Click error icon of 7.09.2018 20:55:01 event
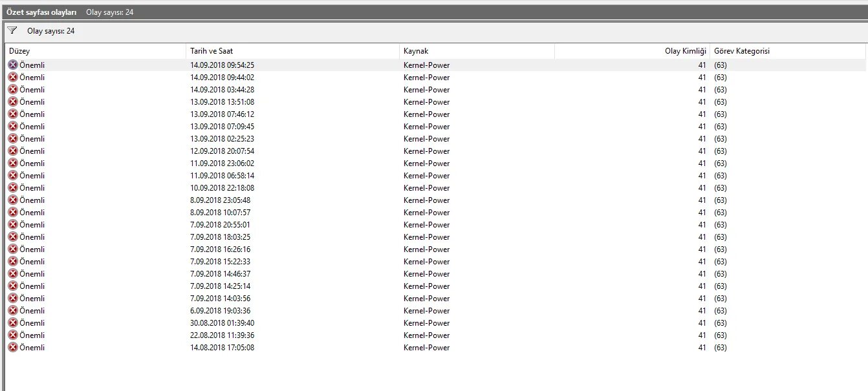This screenshot has width=868, height=391. 13,224
